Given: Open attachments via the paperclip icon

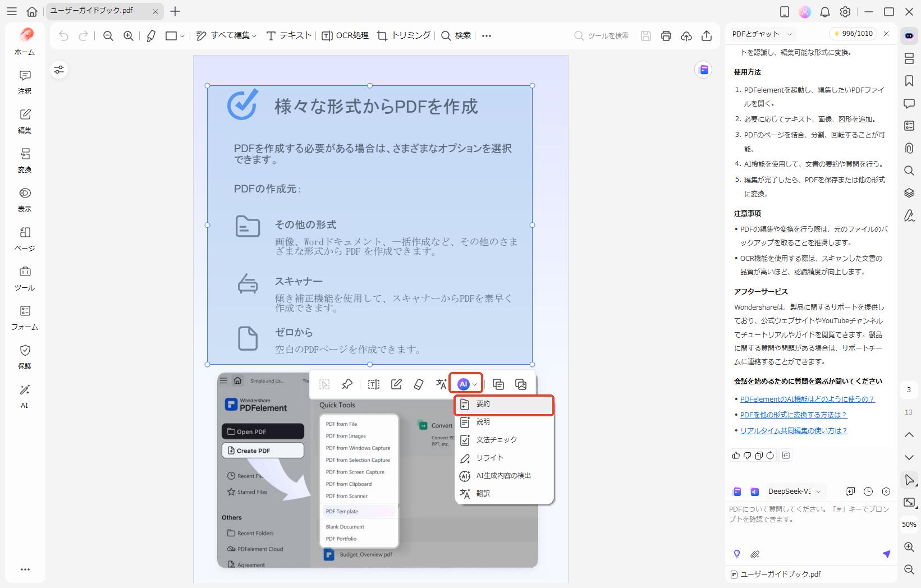Looking at the screenshot, I should (x=909, y=148).
